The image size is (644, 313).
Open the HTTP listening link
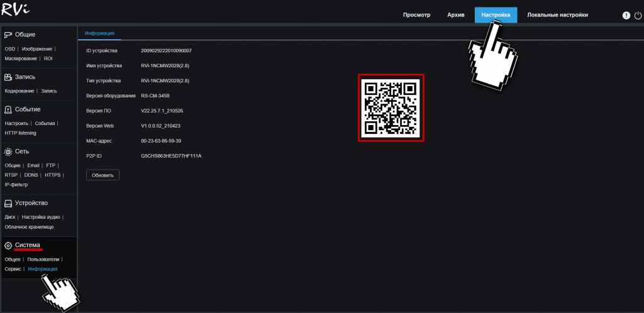(x=20, y=133)
